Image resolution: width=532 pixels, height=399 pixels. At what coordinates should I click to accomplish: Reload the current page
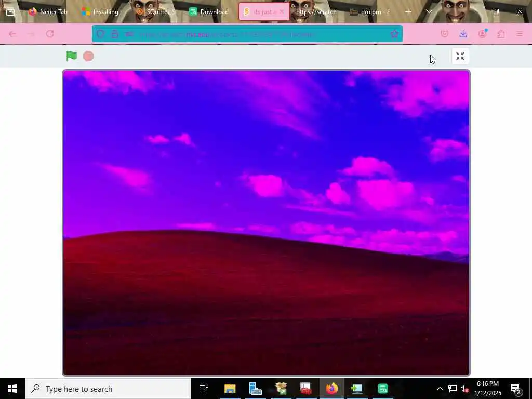(50, 34)
